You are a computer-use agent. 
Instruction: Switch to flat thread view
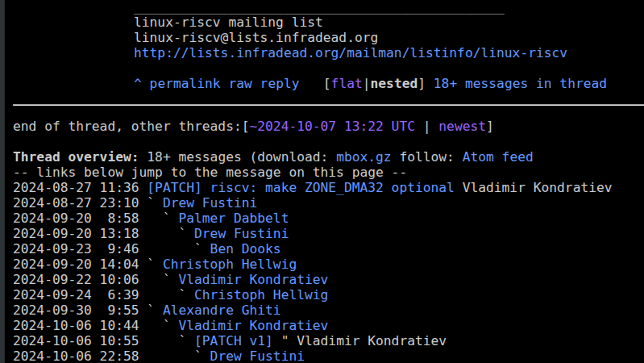(347, 84)
